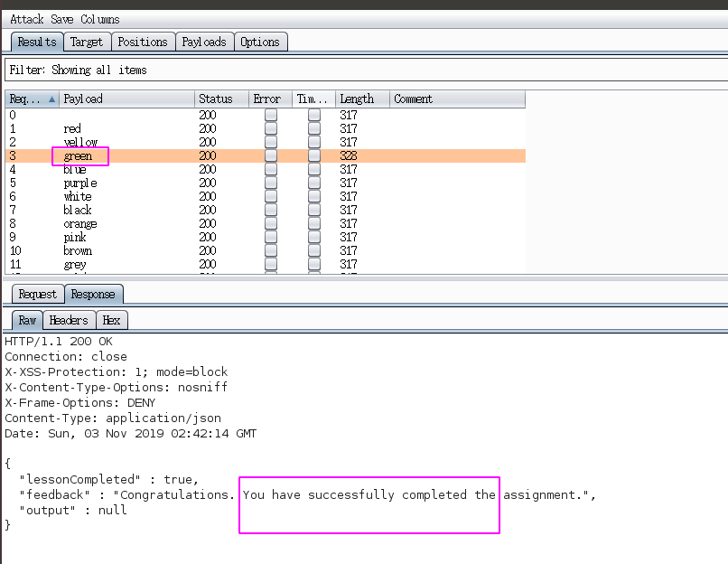The image size is (728, 564).
Task: Toggle Timeout checkbox in the purple row
Action: point(314,183)
